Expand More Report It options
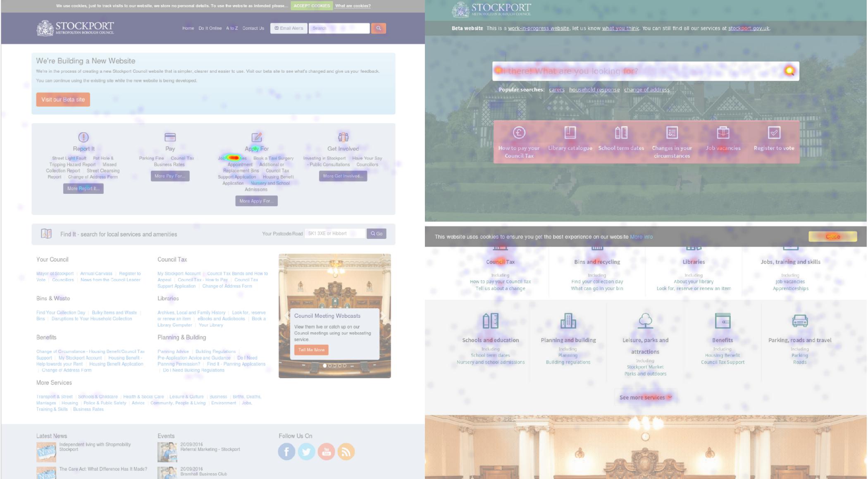The image size is (868, 479). click(83, 188)
